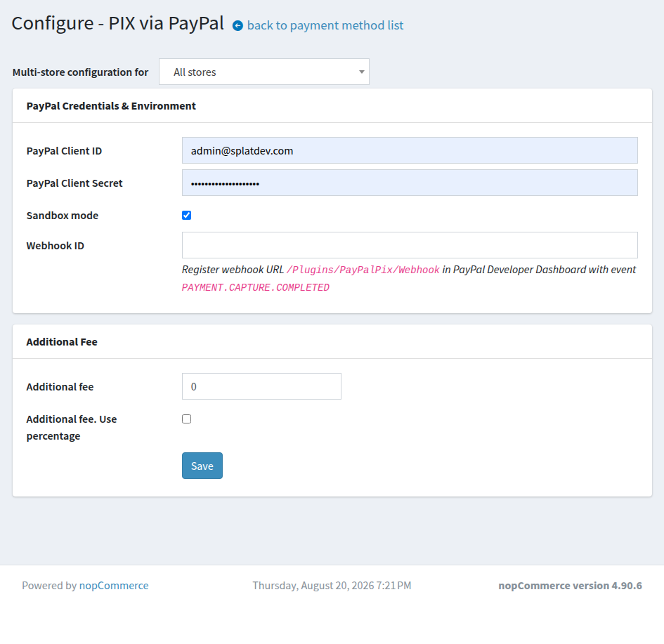Screen dimensions: 664x644
Task: Click the Sandbox mode label
Action: 63,216
